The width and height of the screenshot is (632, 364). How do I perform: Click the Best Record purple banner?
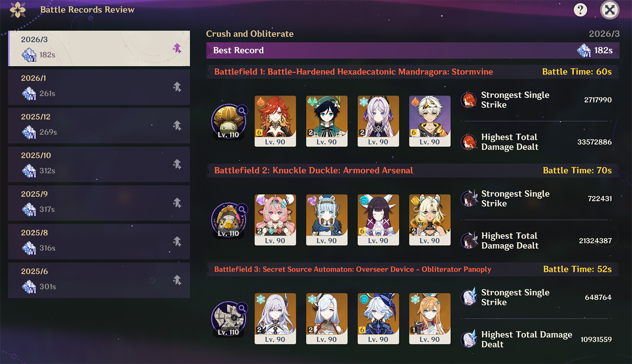pos(413,51)
